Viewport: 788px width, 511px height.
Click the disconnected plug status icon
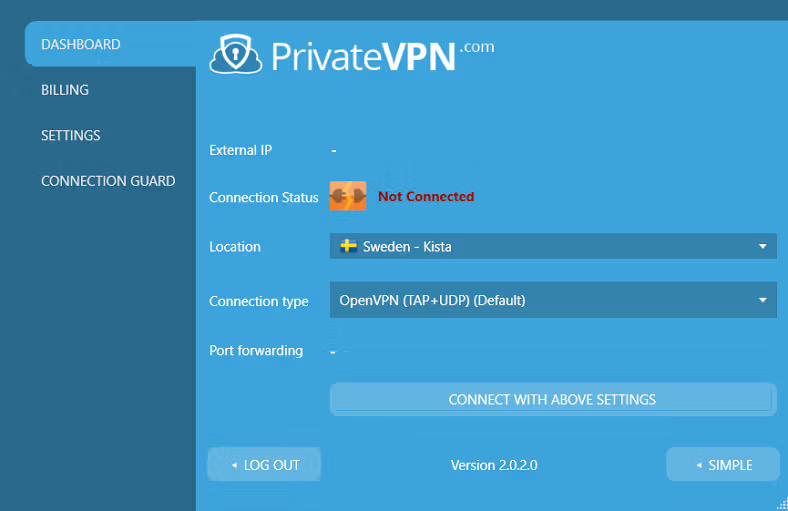point(348,197)
